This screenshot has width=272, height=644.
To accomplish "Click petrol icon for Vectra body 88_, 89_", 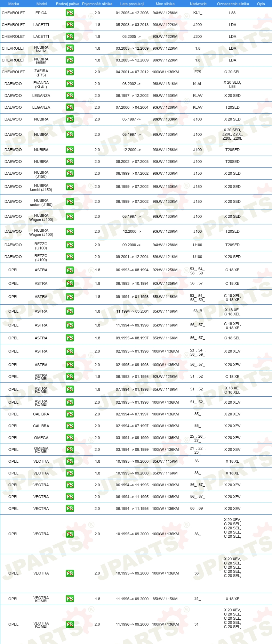I will coord(70,509).
